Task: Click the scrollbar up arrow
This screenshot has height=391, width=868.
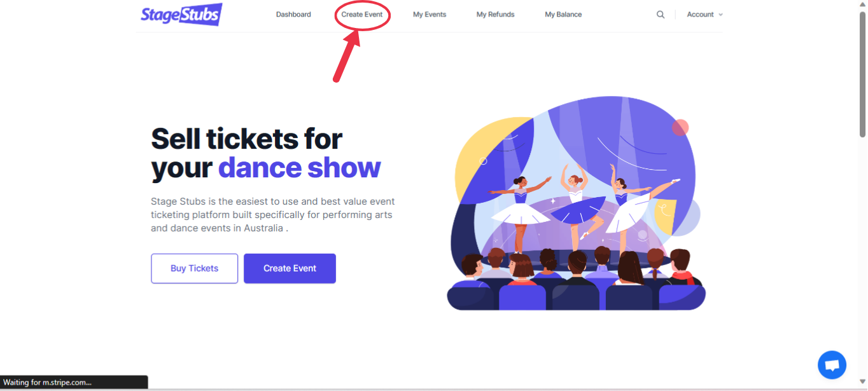Action: click(863, 4)
